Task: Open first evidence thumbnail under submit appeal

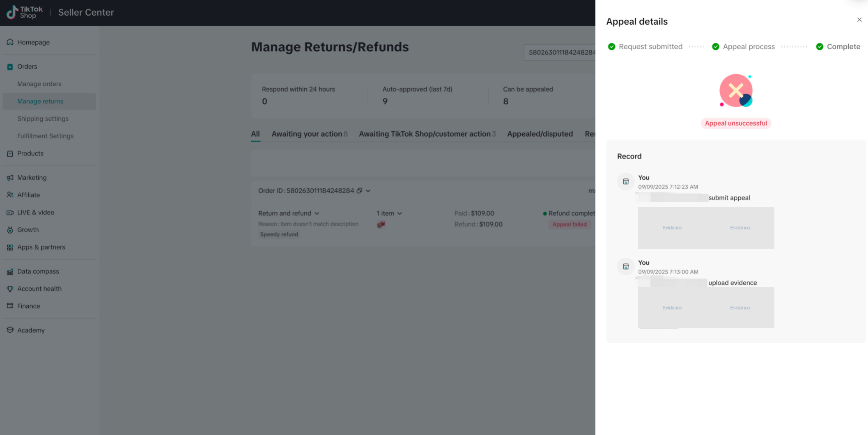Action: click(672, 228)
